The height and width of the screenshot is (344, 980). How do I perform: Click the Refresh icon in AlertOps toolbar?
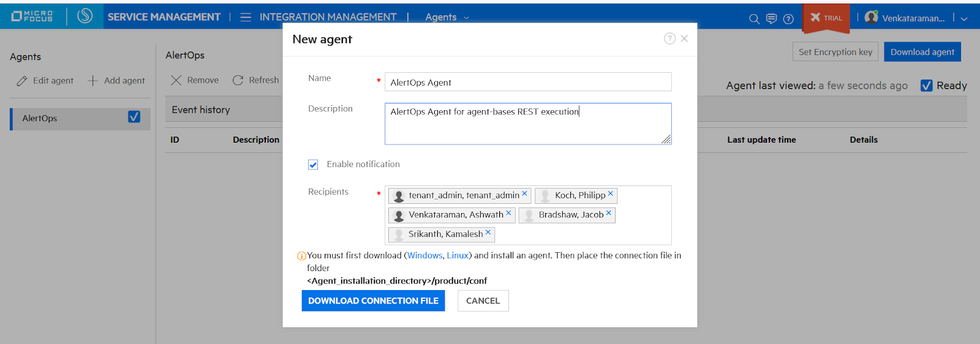coord(238,80)
